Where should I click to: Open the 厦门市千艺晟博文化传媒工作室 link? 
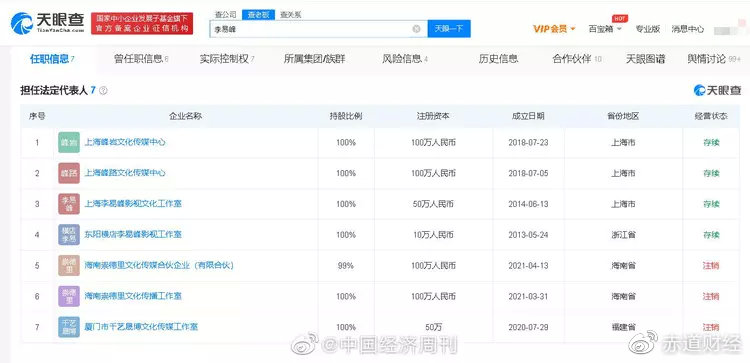[141, 327]
